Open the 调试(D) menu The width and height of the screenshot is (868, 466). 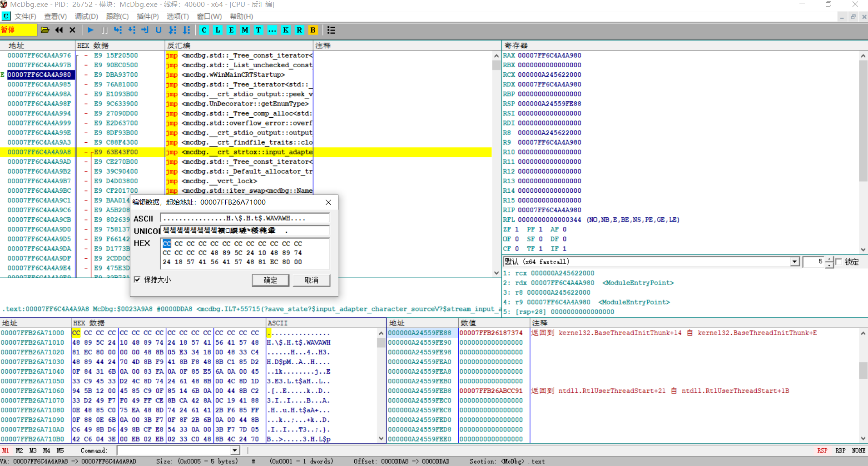point(86,16)
